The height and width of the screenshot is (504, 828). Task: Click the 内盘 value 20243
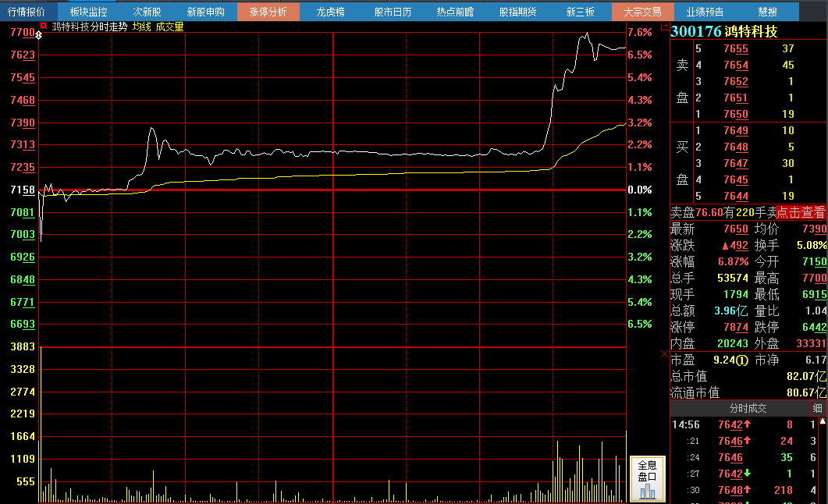coord(733,343)
